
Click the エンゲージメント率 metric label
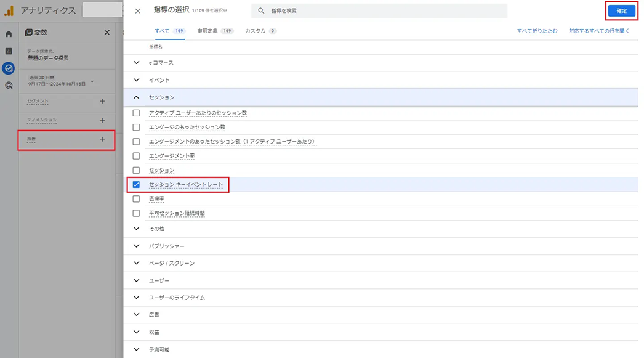point(172,156)
